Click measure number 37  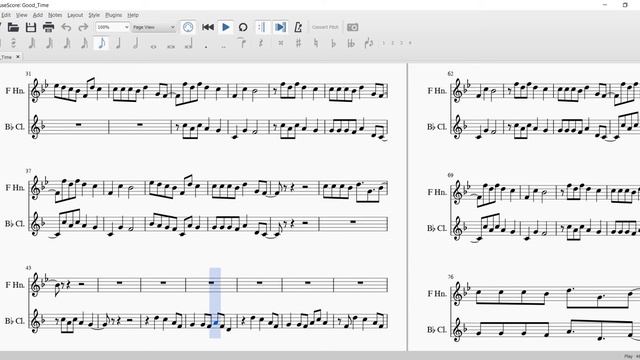[28, 171]
